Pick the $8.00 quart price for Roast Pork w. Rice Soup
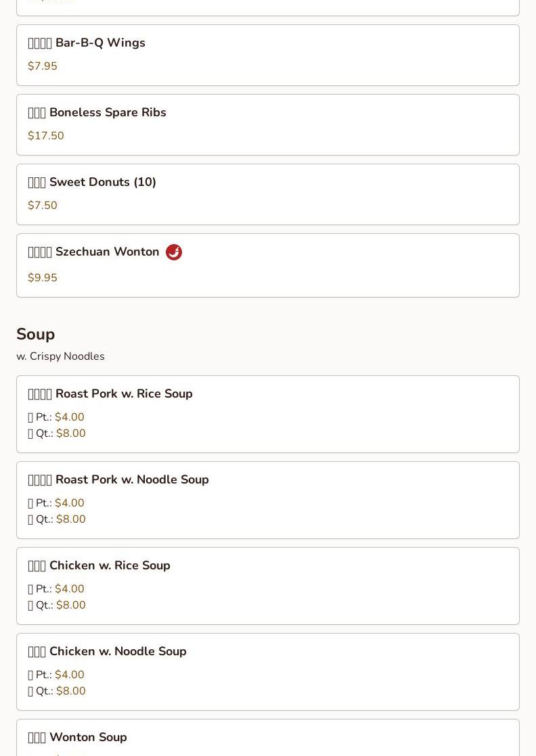 point(71,433)
